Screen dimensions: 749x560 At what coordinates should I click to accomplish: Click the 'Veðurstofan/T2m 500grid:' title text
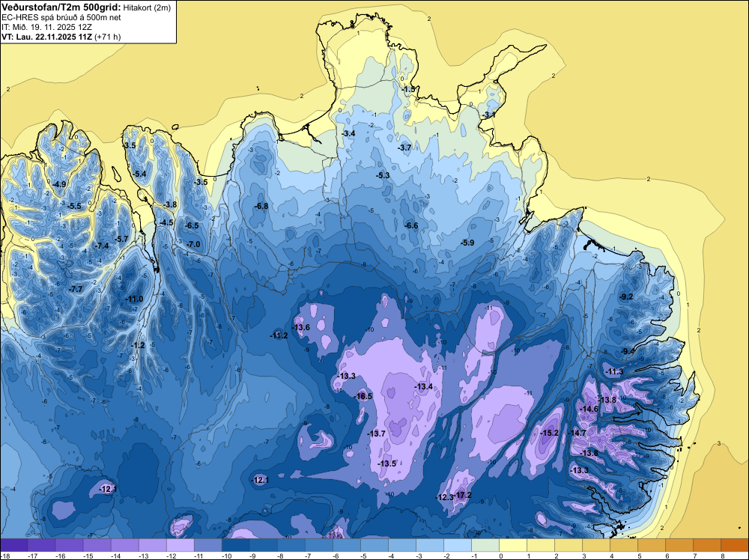pyautogui.click(x=61, y=7)
